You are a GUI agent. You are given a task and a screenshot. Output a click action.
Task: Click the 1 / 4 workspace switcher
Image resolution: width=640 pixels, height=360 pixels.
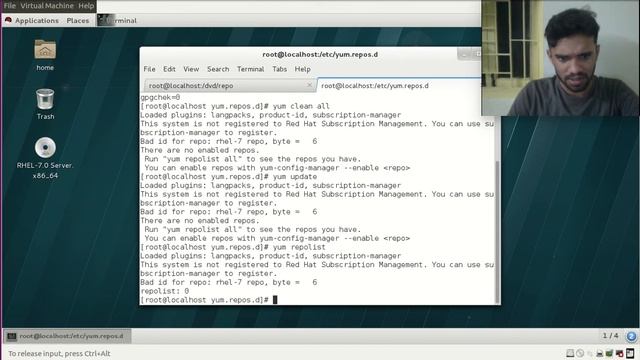[610, 336]
